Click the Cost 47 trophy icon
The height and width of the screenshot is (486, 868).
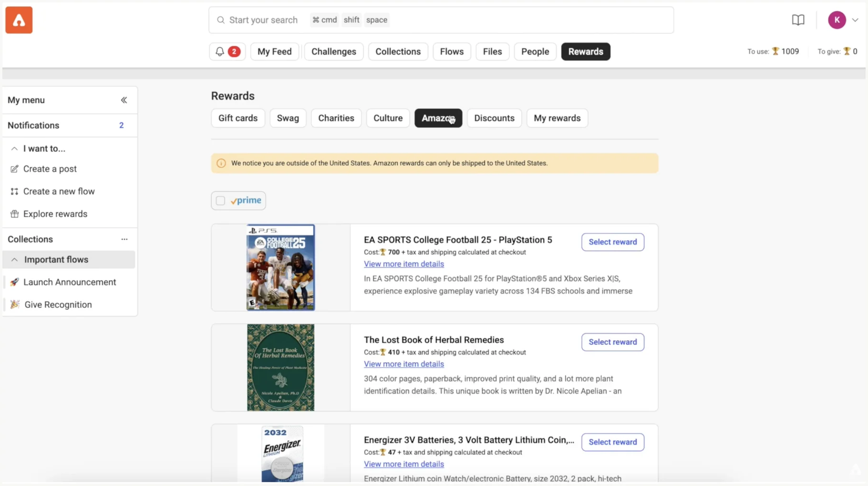click(x=382, y=453)
